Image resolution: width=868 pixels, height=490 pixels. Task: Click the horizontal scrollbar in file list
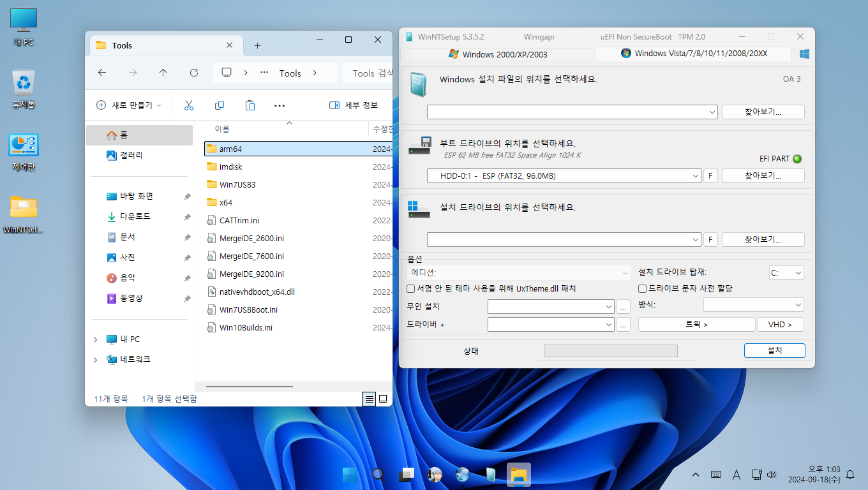pos(250,386)
